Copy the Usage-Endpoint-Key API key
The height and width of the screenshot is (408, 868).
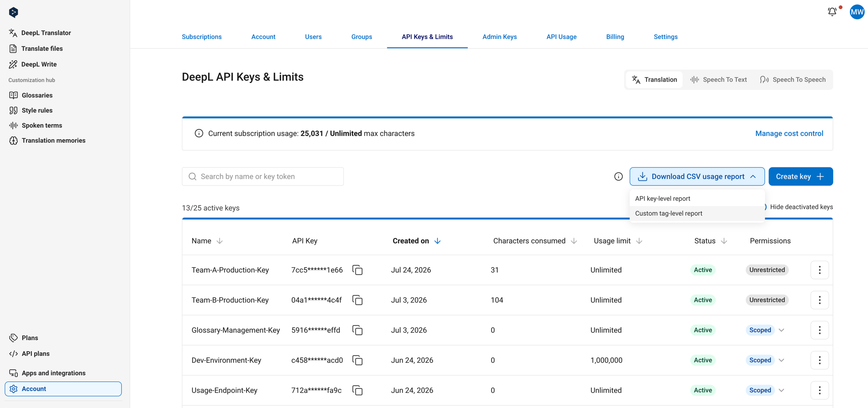(x=358, y=390)
